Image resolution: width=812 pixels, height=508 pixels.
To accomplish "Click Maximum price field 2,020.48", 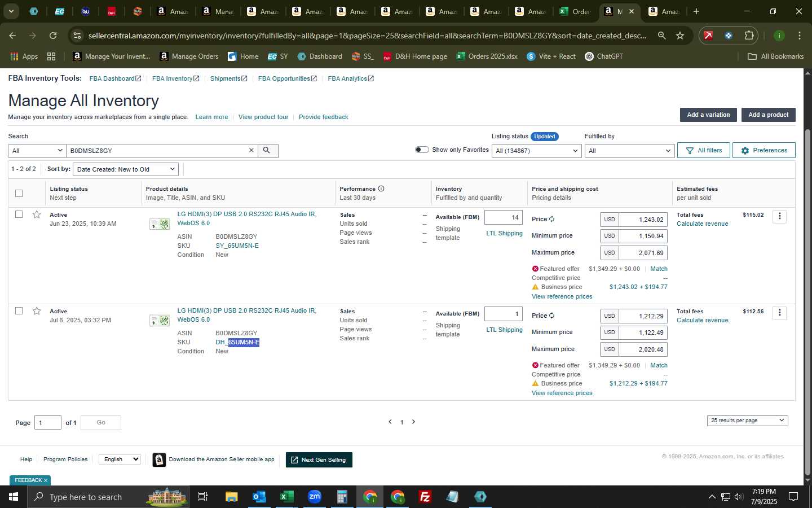I will pyautogui.click(x=643, y=349).
